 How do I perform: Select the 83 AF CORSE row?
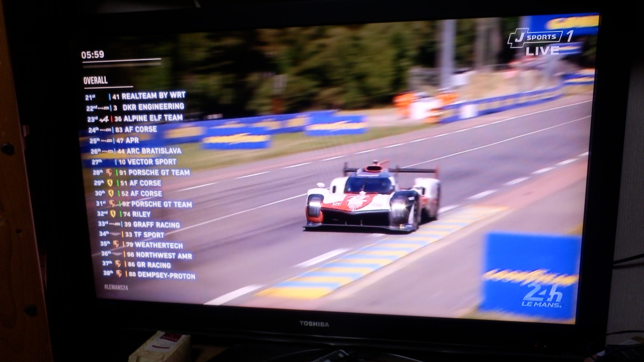click(123, 130)
